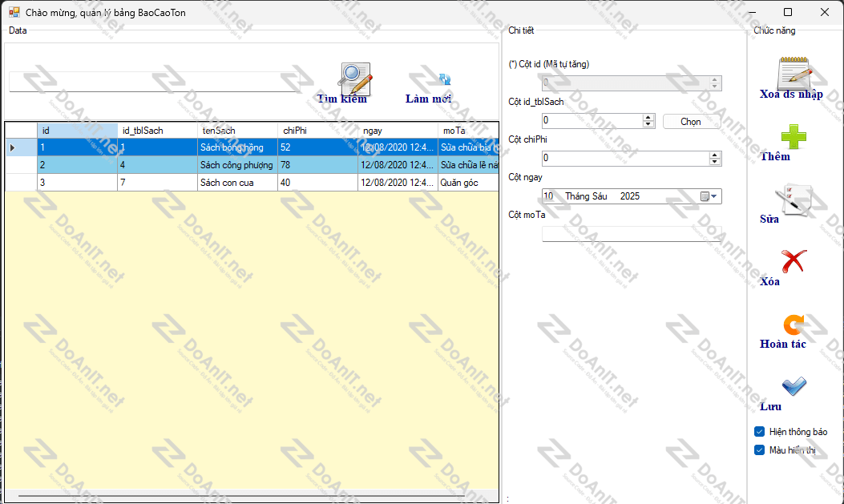This screenshot has height=504, width=844.
Task: Minimize the BaoCaoTon window
Action: [752, 12]
